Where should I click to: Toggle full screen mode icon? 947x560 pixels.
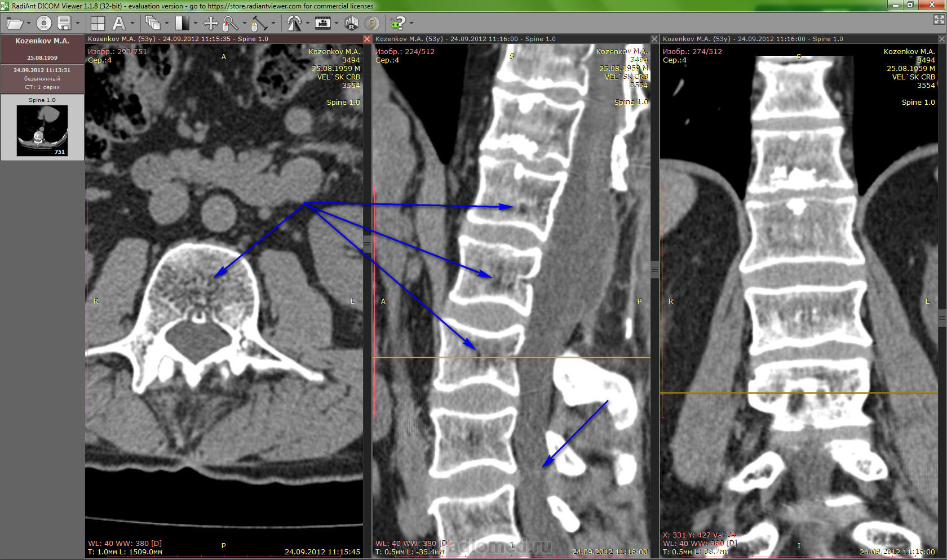(x=939, y=20)
